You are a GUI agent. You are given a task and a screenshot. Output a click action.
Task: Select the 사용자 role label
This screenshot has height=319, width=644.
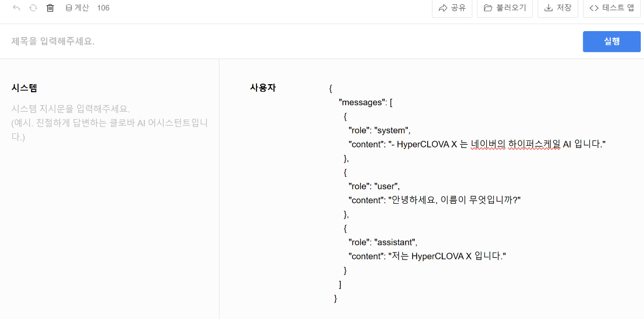[x=263, y=87]
